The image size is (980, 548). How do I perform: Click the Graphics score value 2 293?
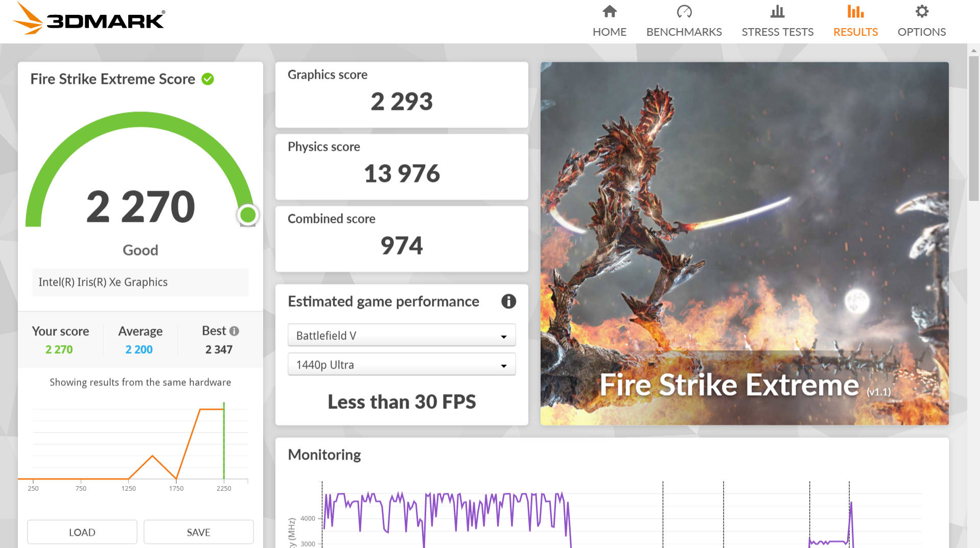[x=402, y=101]
